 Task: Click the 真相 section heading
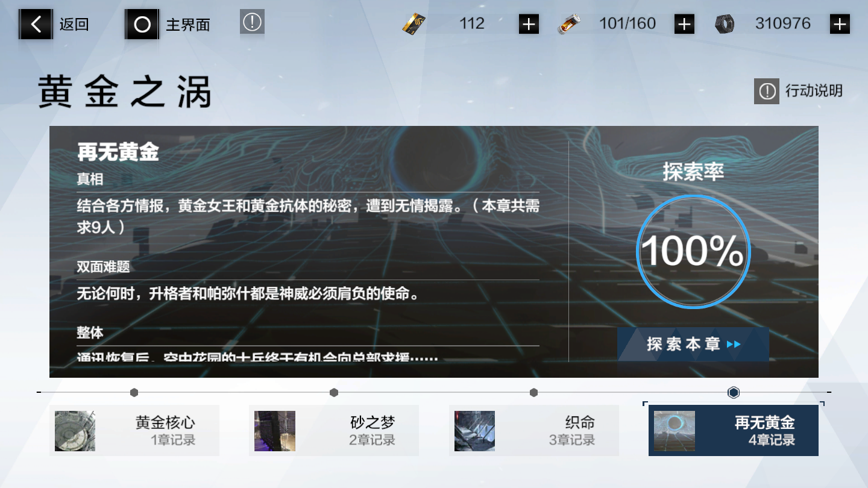tap(90, 180)
